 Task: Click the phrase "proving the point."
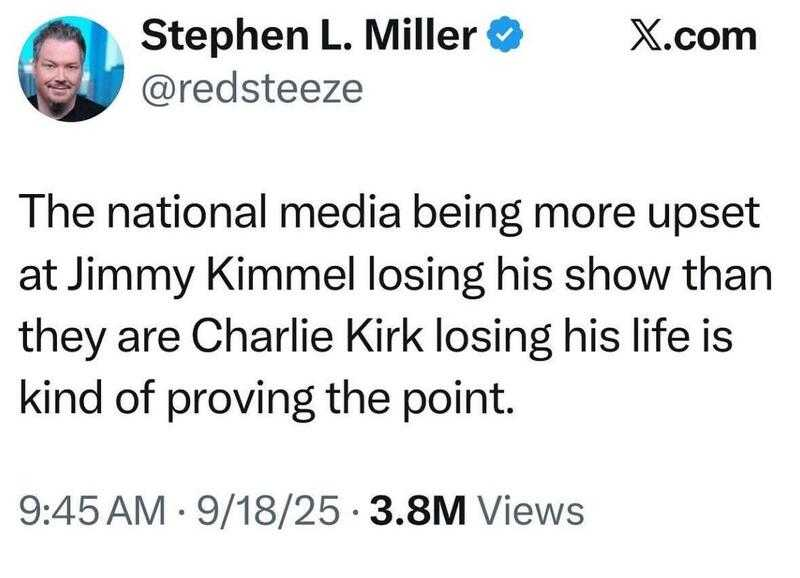(x=339, y=399)
